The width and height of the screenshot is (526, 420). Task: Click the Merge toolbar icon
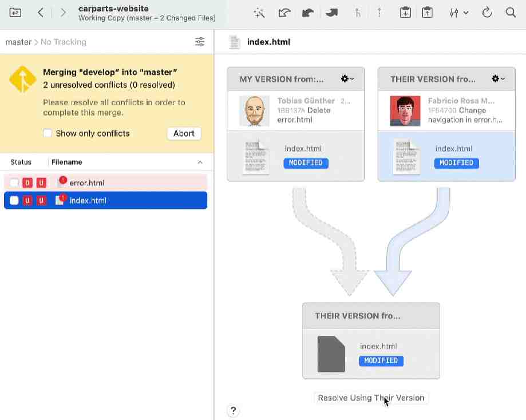tap(358, 13)
